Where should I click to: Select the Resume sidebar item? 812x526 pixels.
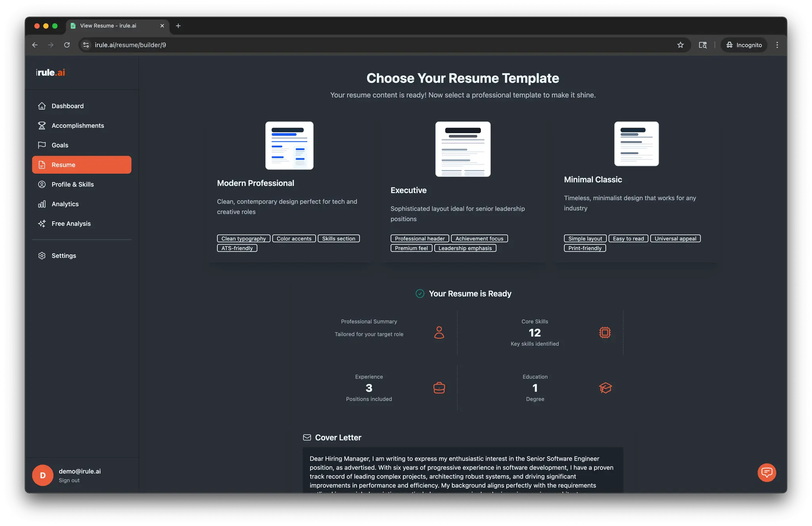(82, 164)
